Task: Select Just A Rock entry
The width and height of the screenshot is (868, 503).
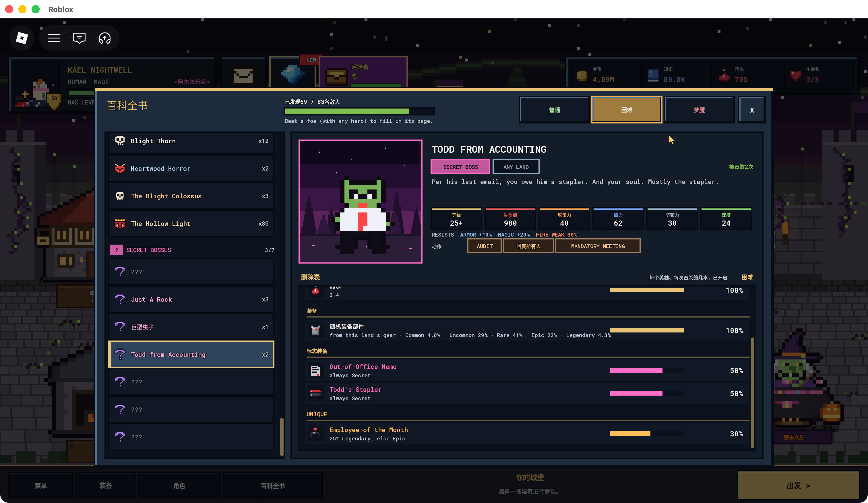Action: (x=191, y=299)
